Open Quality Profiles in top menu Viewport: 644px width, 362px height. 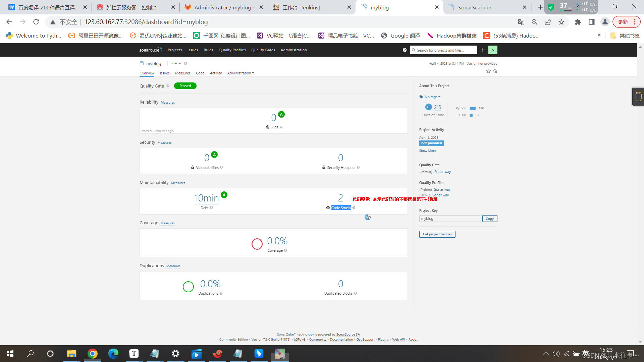tap(232, 50)
